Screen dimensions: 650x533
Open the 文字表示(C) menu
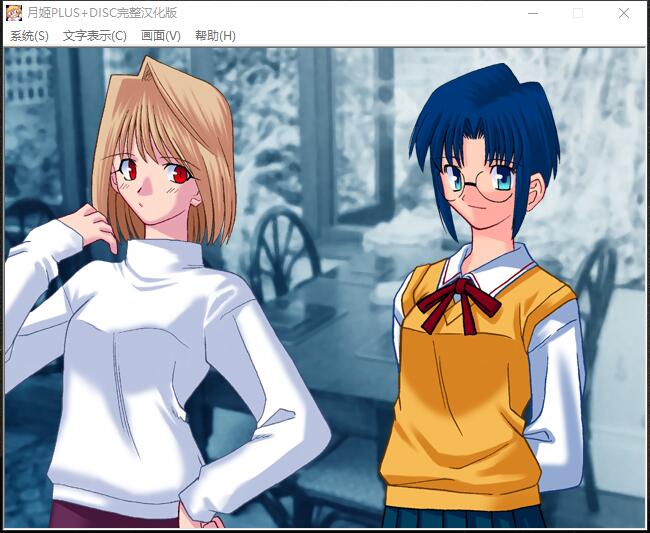tap(94, 36)
